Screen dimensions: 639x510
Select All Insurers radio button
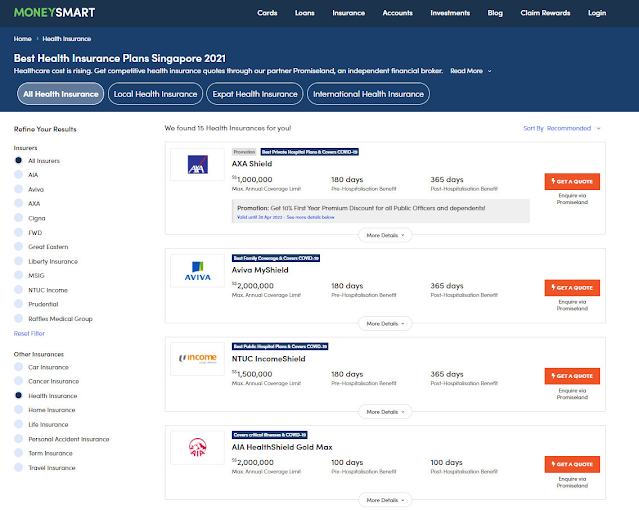click(18, 161)
